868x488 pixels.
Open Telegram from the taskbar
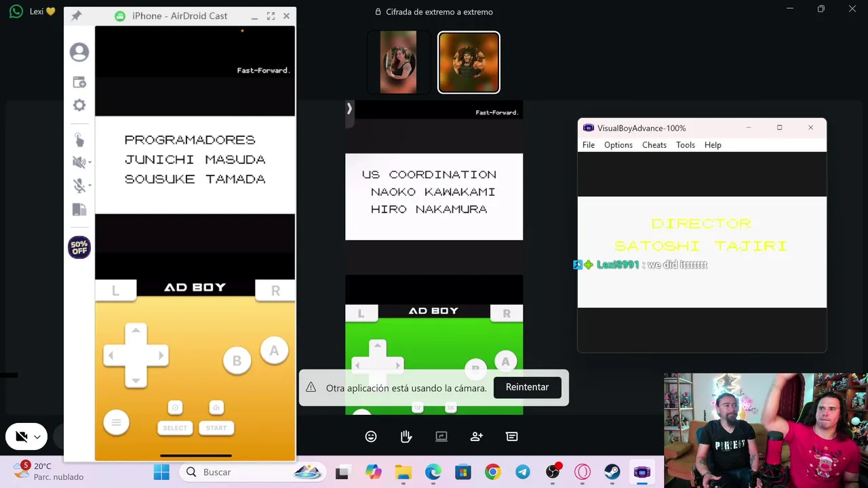tap(523, 472)
